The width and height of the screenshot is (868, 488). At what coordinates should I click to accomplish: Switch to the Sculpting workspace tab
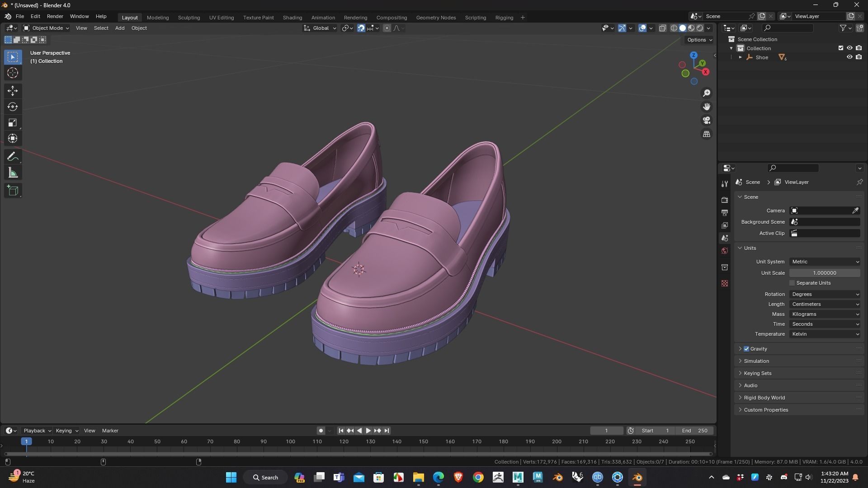coord(189,18)
